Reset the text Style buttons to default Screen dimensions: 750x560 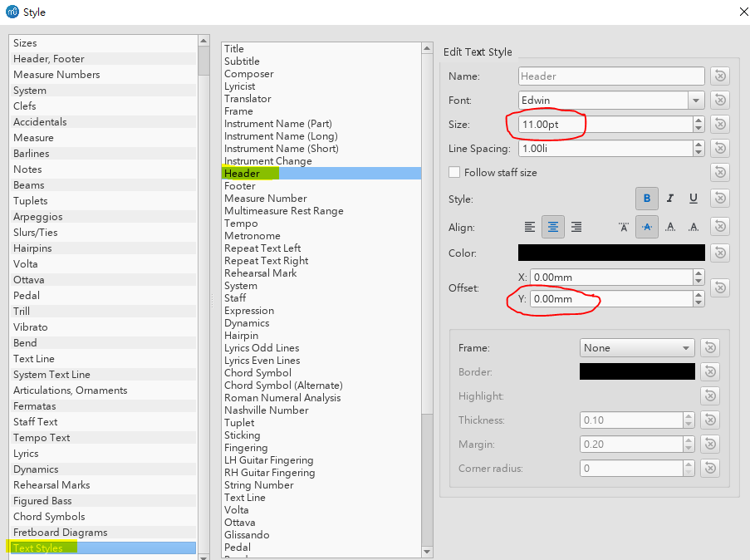point(720,198)
